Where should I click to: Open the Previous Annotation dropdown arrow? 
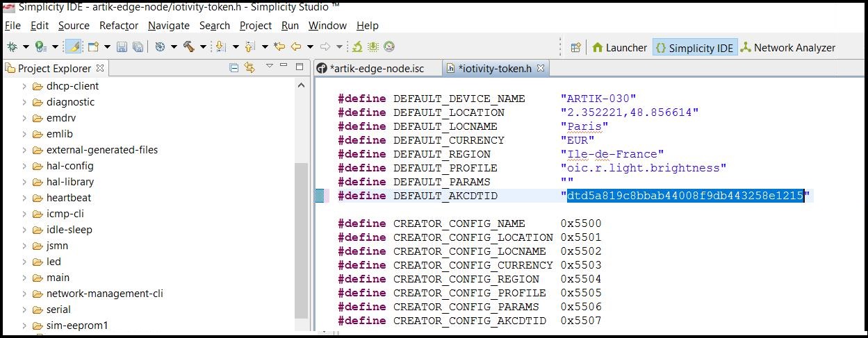click(265, 47)
